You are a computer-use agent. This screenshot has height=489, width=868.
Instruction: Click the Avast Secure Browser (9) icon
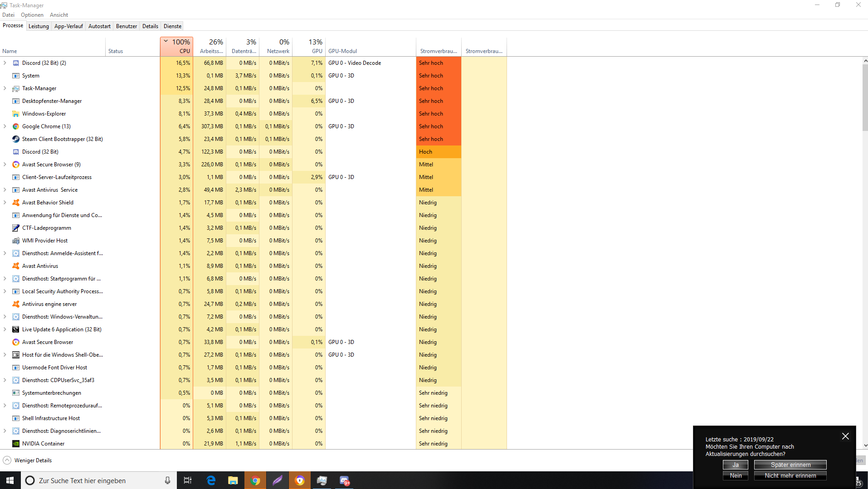coord(16,165)
